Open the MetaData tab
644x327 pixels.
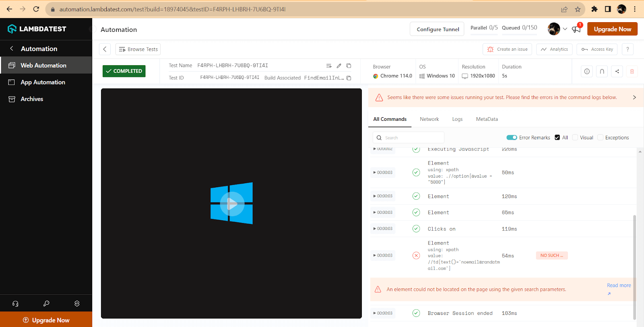coord(487,119)
